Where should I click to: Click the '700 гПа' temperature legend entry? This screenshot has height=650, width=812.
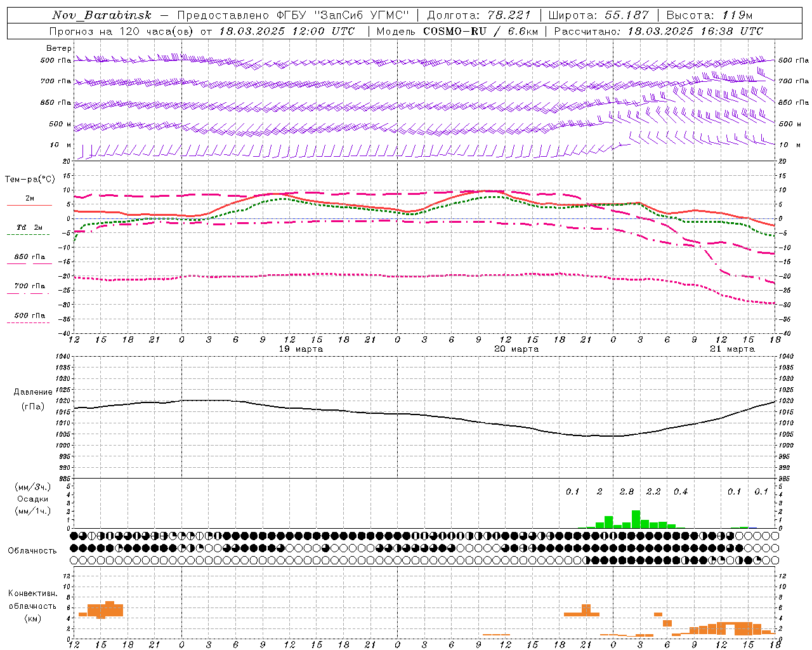tap(29, 286)
